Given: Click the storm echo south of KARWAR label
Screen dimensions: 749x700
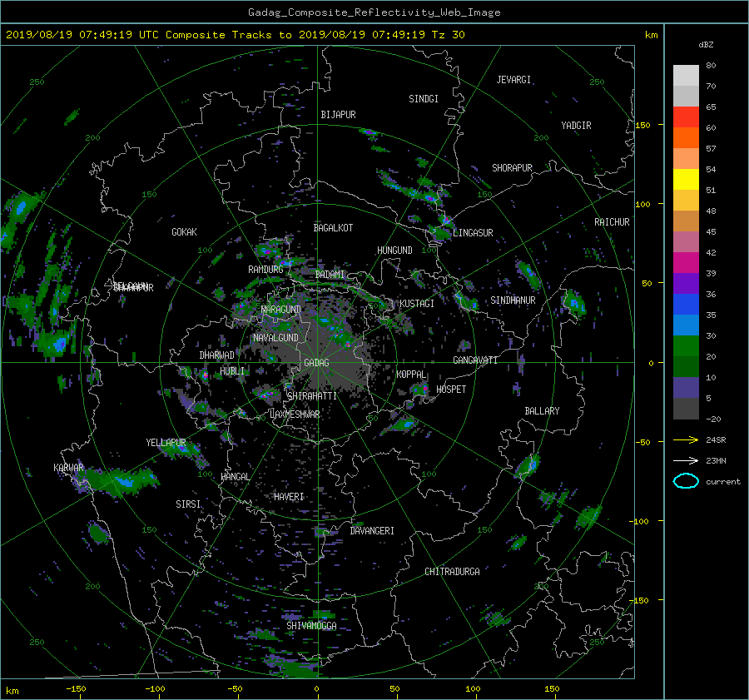Looking at the screenshot, I should click(98, 533).
